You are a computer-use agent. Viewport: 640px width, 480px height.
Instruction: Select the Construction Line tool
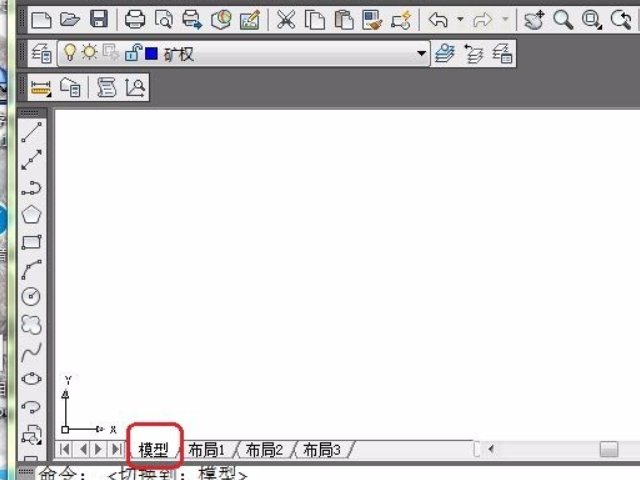point(31,160)
